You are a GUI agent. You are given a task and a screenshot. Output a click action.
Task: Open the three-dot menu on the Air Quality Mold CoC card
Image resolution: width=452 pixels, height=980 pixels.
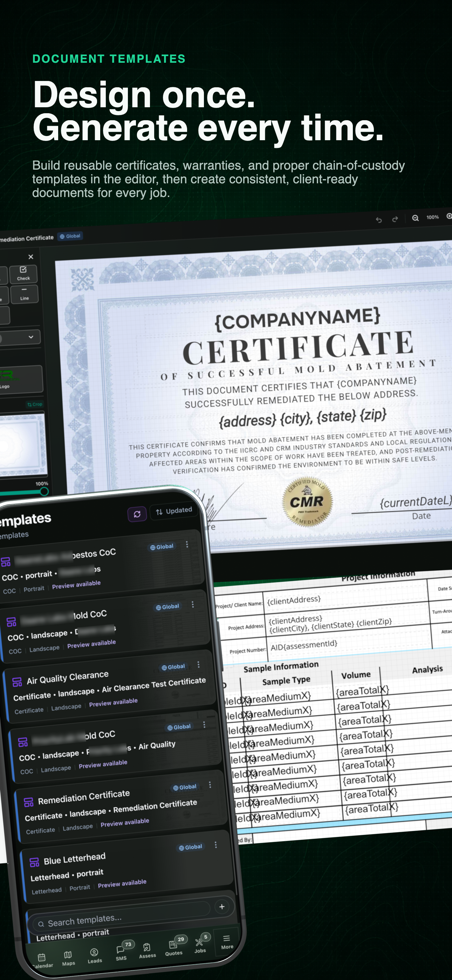click(204, 724)
